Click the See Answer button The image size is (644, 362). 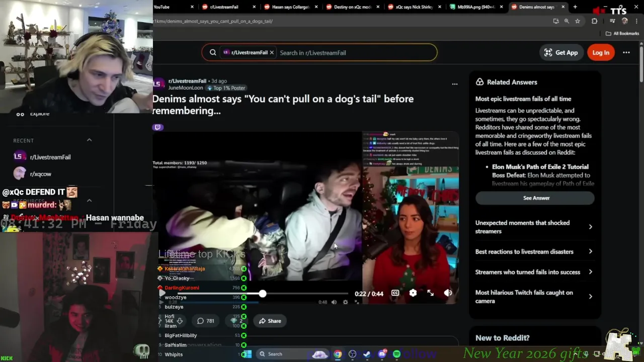535,198
